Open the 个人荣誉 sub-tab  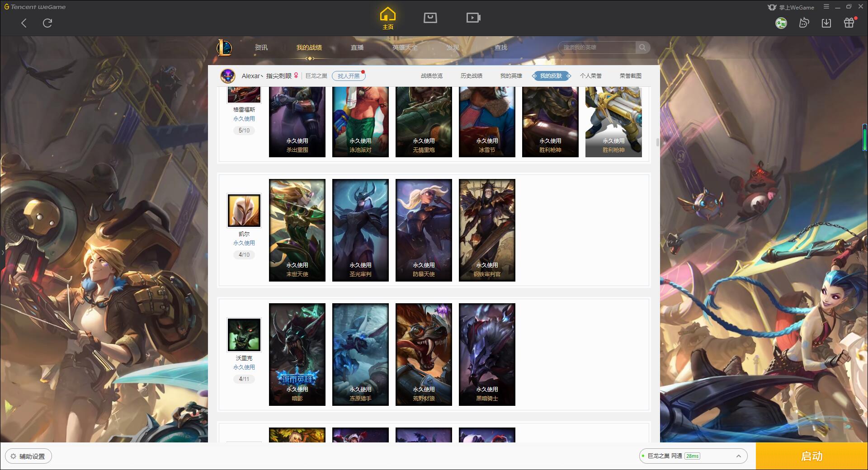point(591,76)
